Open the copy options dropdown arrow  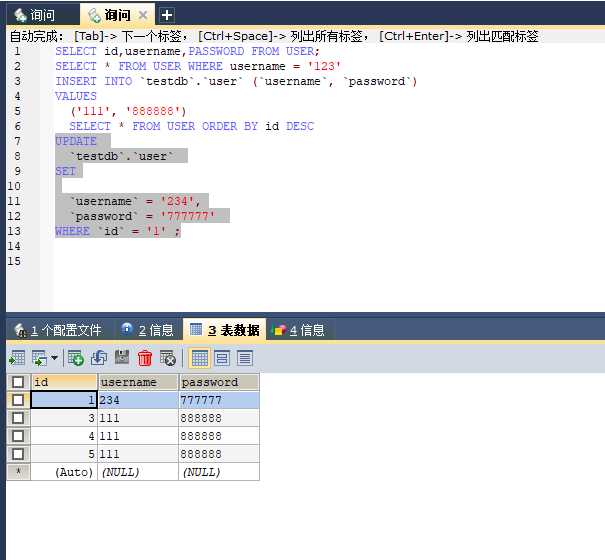click(x=54, y=358)
